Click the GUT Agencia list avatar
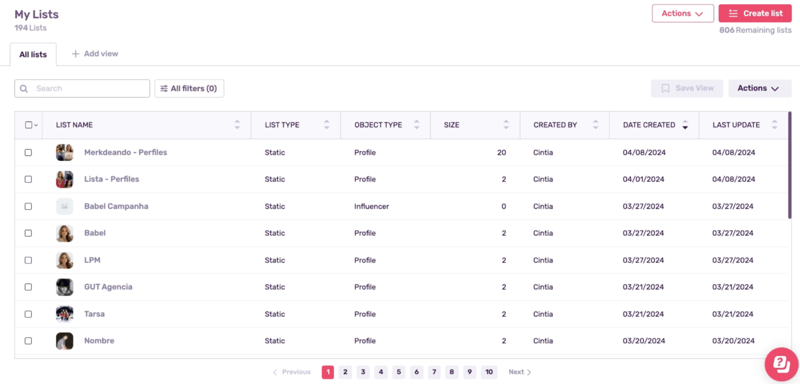This screenshot has height=384, width=800. [65, 287]
